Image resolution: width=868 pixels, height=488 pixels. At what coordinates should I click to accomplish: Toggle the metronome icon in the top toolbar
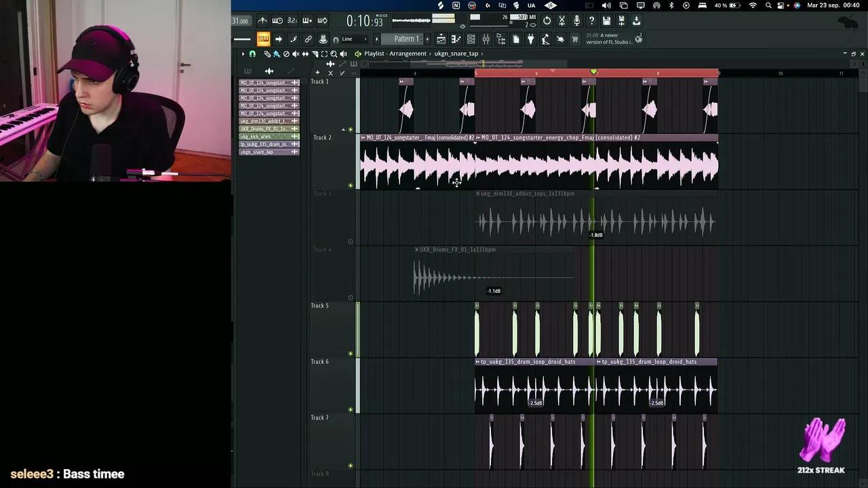(x=262, y=20)
